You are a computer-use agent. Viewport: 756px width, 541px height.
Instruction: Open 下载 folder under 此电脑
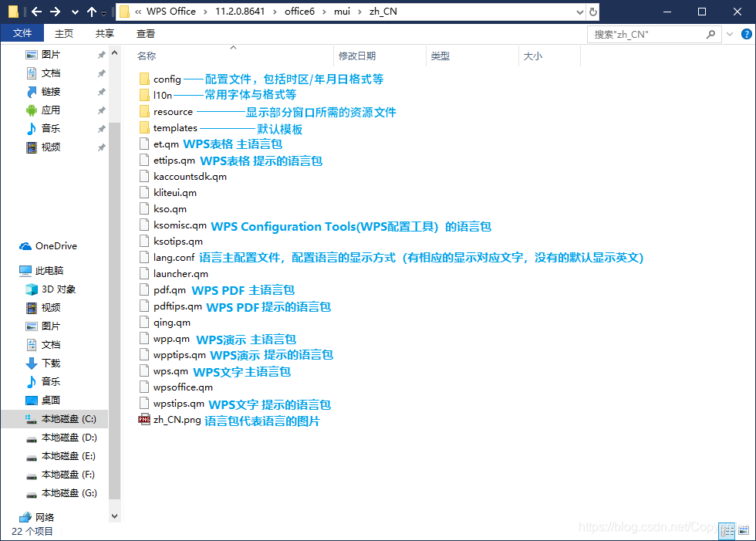(x=51, y=363)
